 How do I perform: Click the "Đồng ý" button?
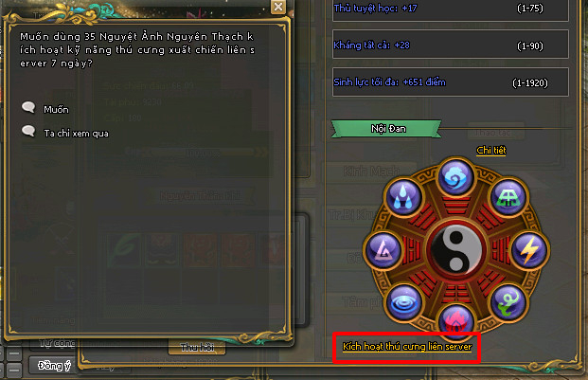[53, 366]
